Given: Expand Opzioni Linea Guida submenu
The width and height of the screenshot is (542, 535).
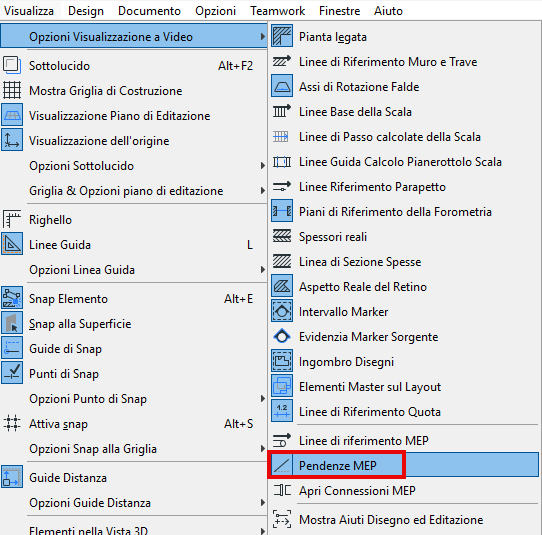Looking at the screenshot, I should tap(134, 269).
